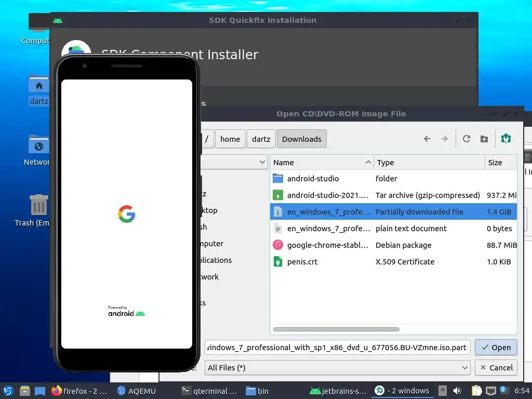
Task: Switch to qterminal in the taskbar
Action: click(209, 391)
